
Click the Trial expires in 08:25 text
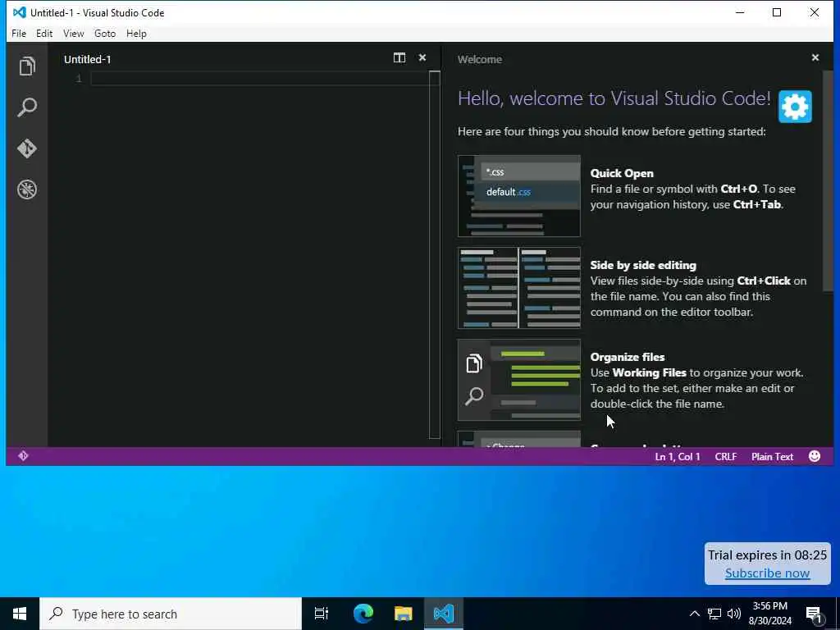(x=767, y=555)
